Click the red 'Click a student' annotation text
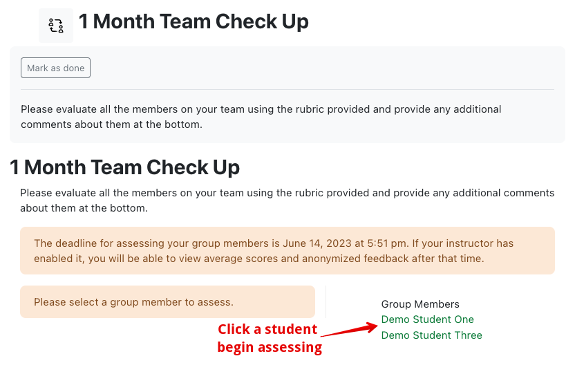 click(x=267, y=329)
